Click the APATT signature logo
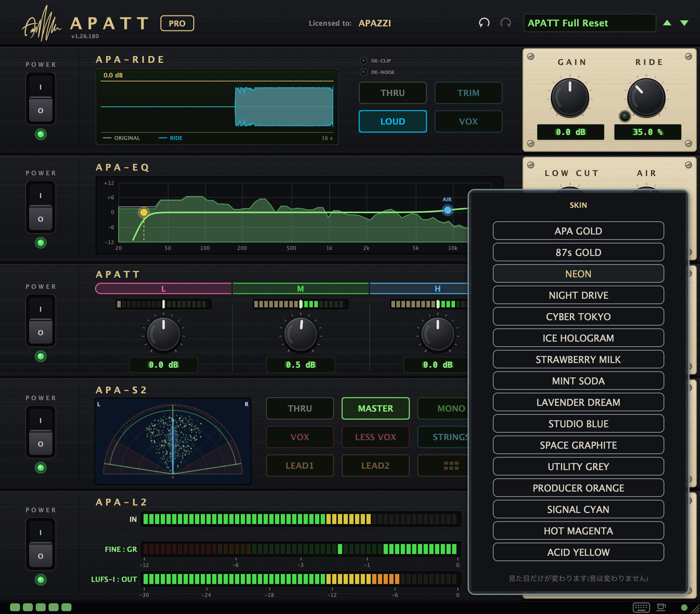The width and height of the screenshot is (700, 614). pos(41,23)
